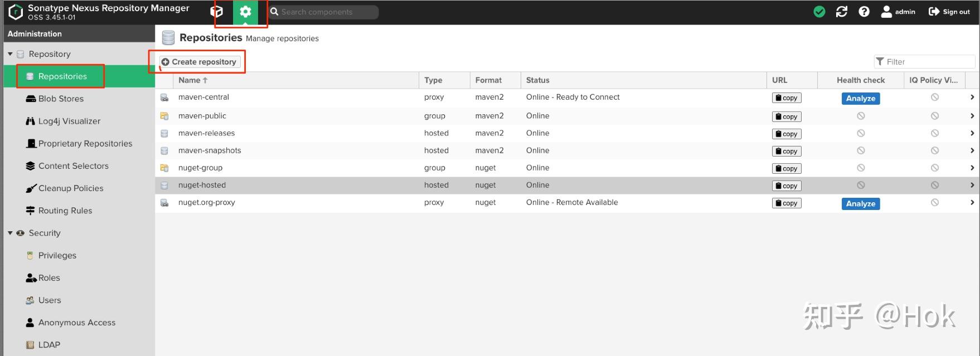Image resolution: width=980 pixels, height=356 pixels.
Task: Open the Help question mark icon
Action: [863, 12]
